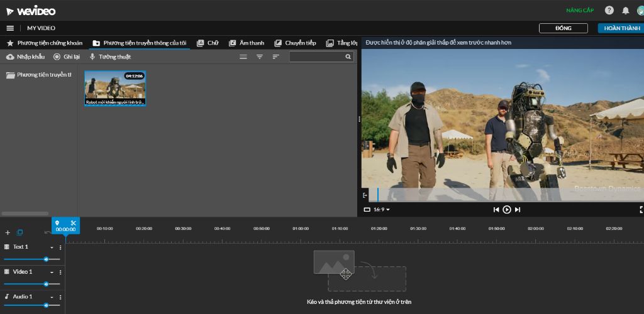
Task: Toggle fullscreen preview
Action: point(641,210)
